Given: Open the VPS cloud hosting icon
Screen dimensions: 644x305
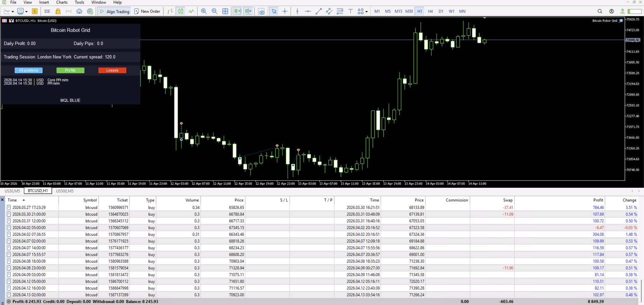Looking at the screenshot, I should [79, 11].
